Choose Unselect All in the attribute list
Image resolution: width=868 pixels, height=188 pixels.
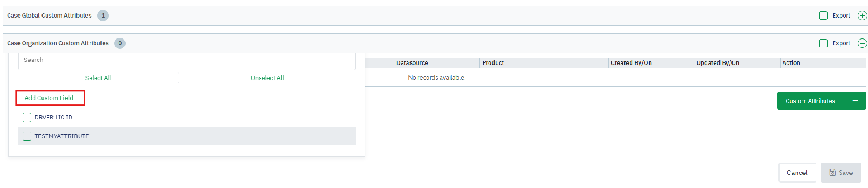coord(267,78)
